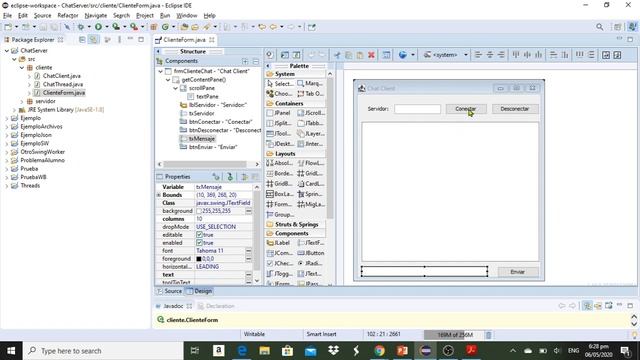Select the MigLayout palette item
This screenshot has width=640, height=360.
pos(311,204)
